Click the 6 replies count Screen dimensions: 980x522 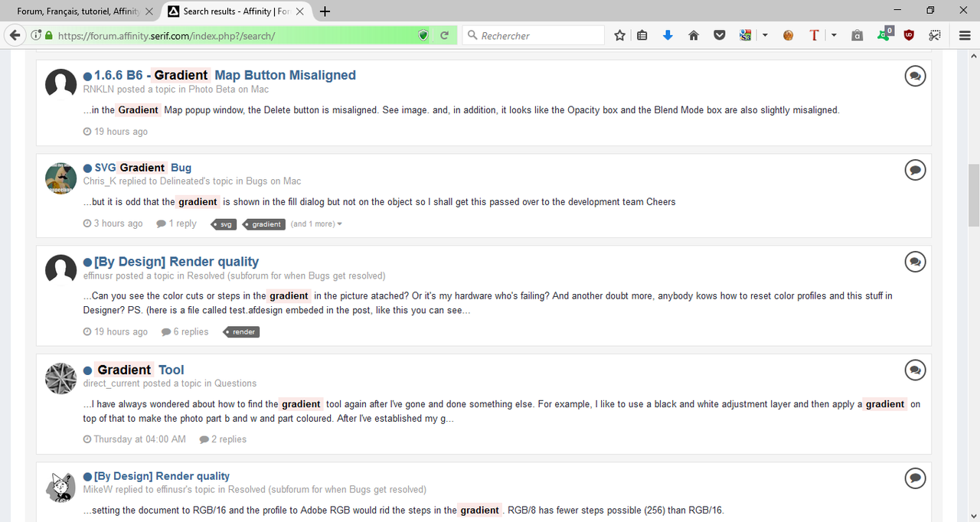(185, 331)
